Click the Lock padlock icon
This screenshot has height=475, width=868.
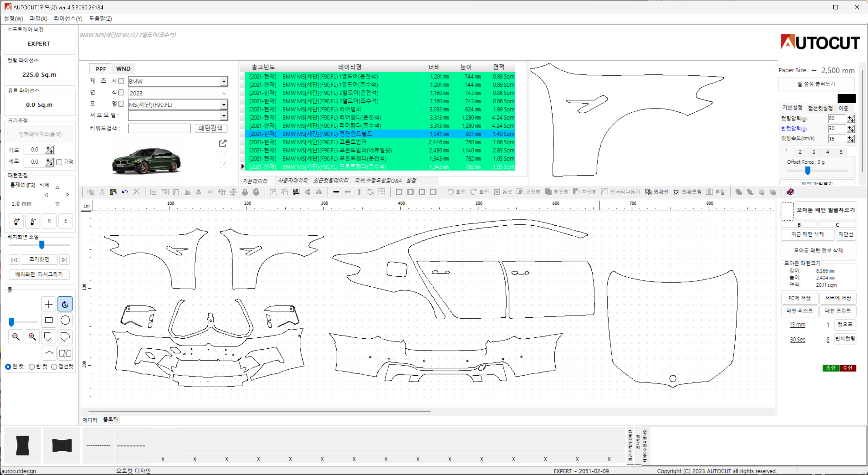[245, 192]
